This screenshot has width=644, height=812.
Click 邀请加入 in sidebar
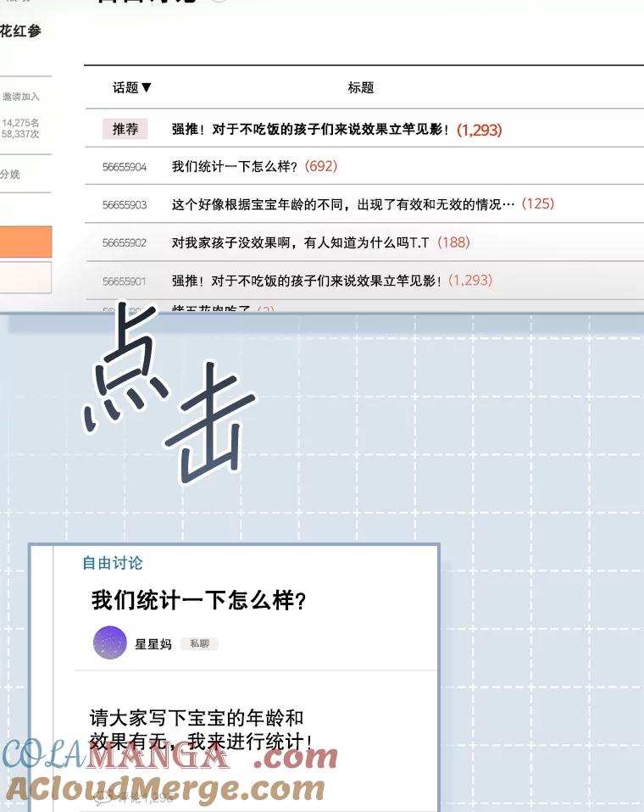(x=20, y=97)
